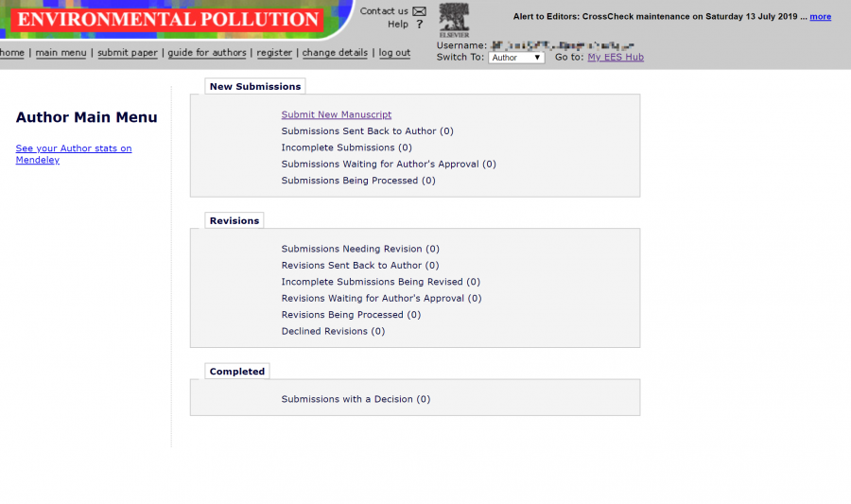Click the more link in the alert
The height and width of the screenshot is (504, 851).
coord(820,17)
